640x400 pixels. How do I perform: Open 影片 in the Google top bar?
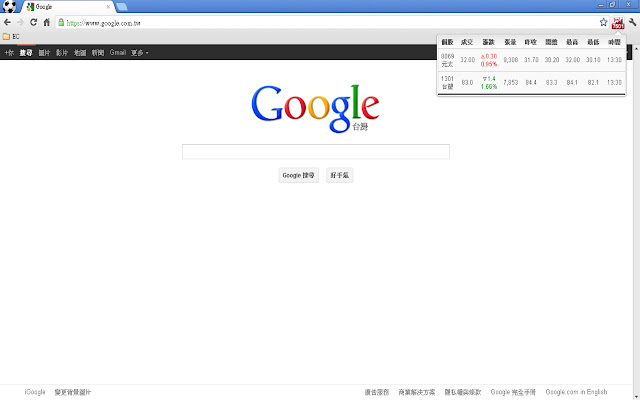tap(62, 53)
